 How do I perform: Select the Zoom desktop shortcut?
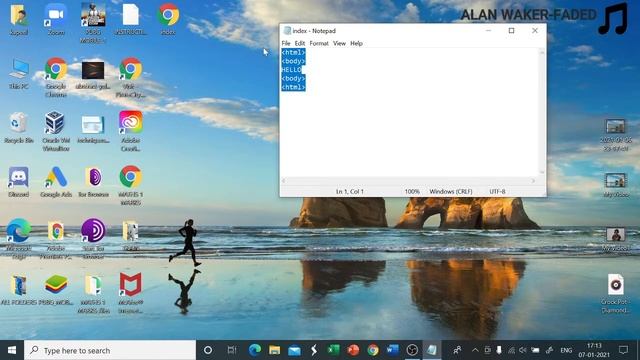(x=56, y=20)
